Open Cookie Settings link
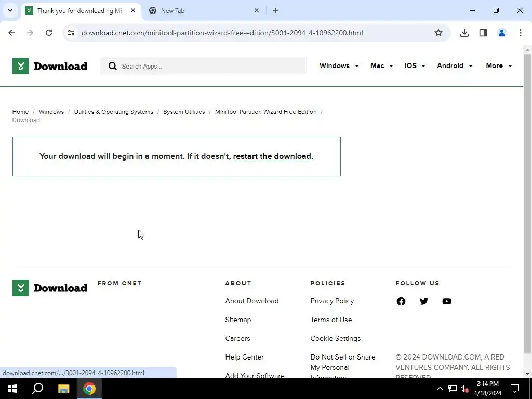Image resolution: width=532 pixels, height=399 pixels. tap(336, 338)
